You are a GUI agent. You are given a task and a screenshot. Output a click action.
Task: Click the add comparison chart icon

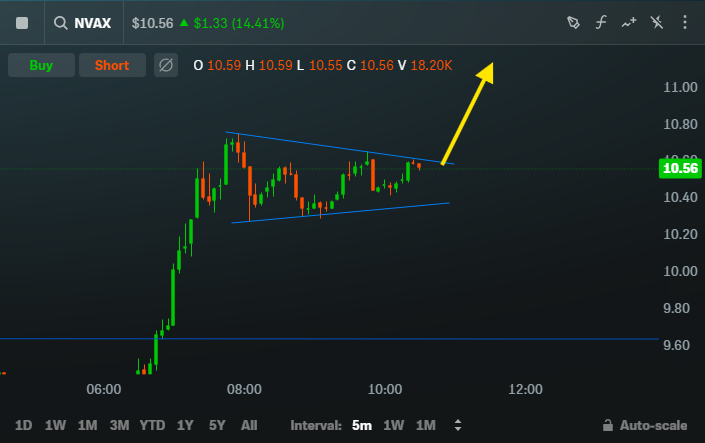(629, 22)
